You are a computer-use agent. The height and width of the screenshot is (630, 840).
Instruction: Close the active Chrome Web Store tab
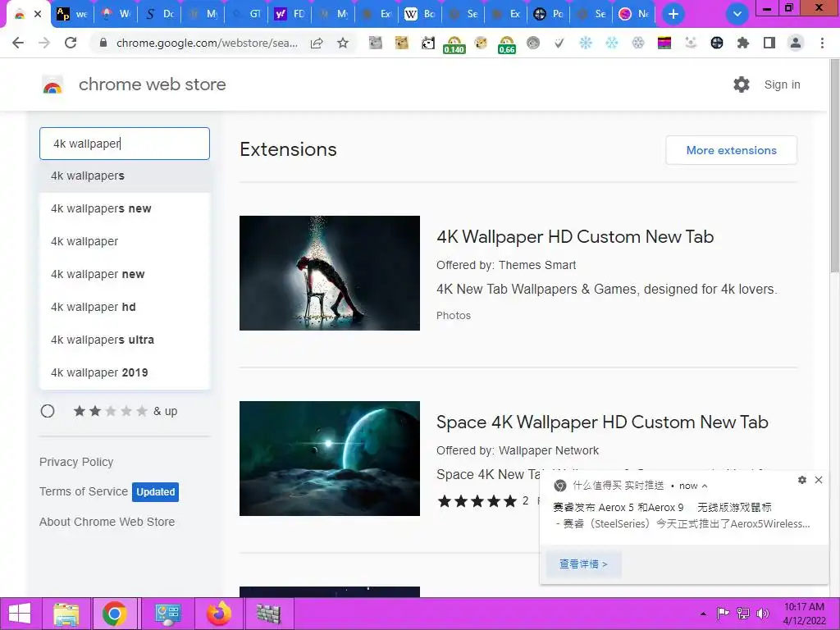coord(38,14)
